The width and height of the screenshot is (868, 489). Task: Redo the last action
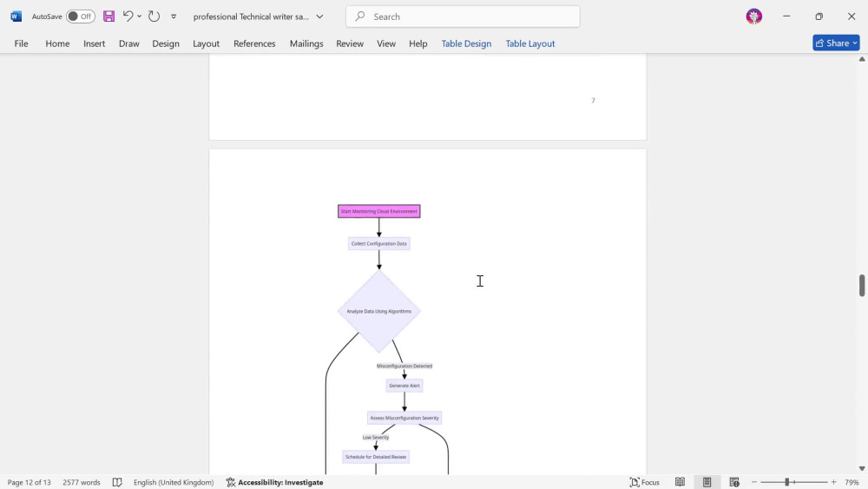[x=154, y=17]
